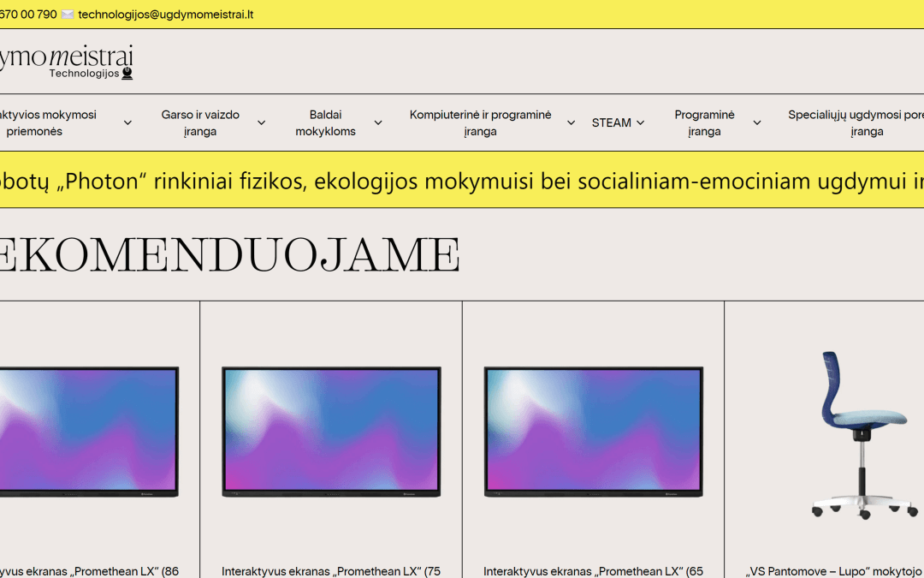
Task: Open the mokymosi priemonės menu item
Action: [48, 122]
